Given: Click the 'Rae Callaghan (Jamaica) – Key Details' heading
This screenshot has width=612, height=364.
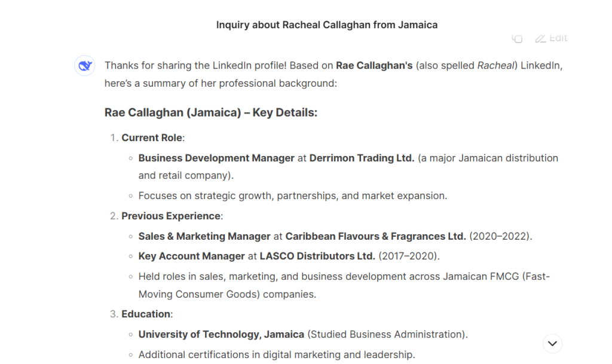Looking at the screenshot, I should click(211, 113).
